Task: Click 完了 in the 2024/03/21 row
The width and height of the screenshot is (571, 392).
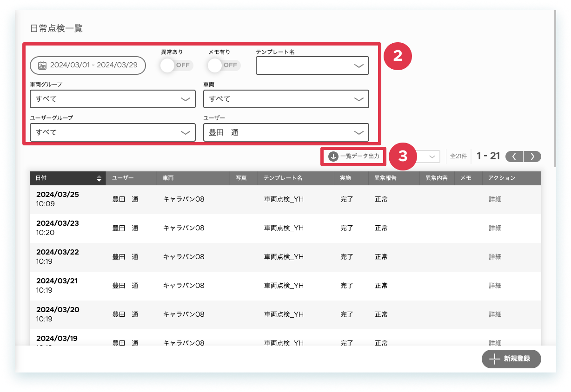Action: click(x=347, y=286)
